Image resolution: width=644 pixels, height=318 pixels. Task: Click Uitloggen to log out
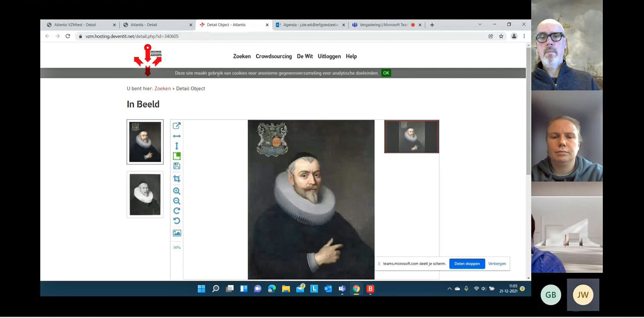329,56
